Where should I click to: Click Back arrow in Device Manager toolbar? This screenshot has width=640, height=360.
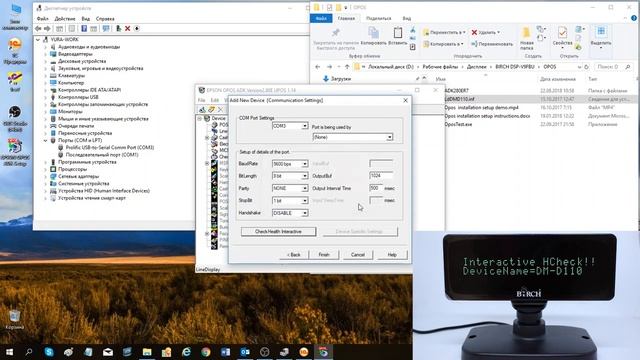(x=38, y=29)
